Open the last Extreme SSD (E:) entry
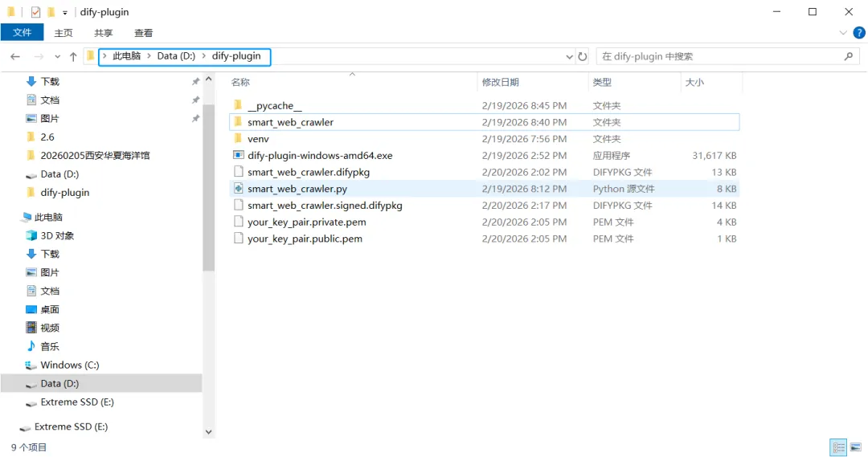The width and height of the screenshot is (868, 457). tap(71, 426)
